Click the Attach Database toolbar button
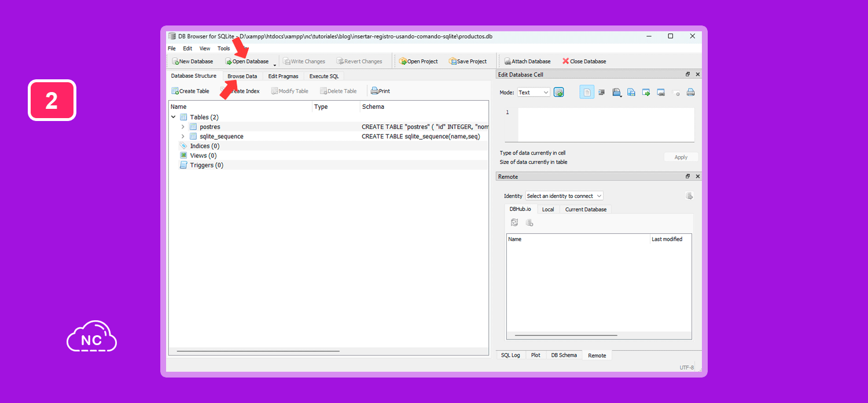868x403 pixels. (527, 61)
